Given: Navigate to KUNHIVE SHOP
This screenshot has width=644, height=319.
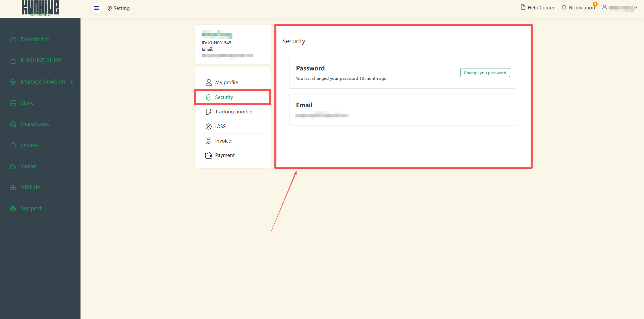Looking at the screenshot, I should click(x=41, y=61).
